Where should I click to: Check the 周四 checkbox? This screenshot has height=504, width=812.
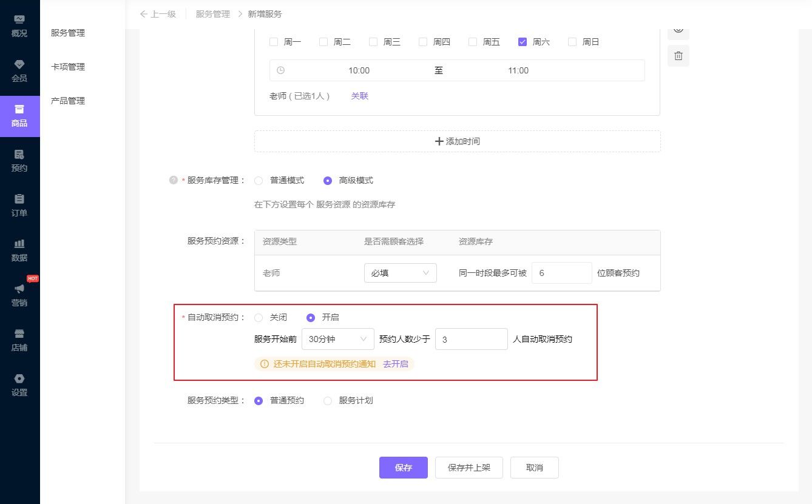[423, 42]
